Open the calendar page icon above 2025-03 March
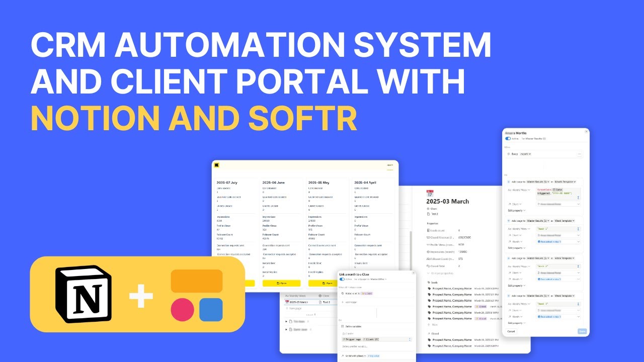This screenshot has height=362, width=644. (430, 194)
